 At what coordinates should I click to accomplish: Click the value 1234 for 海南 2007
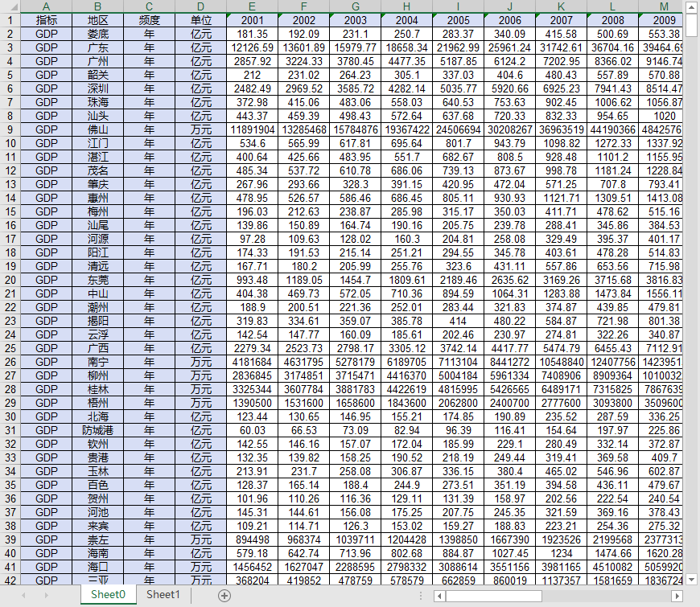(561, 553)
